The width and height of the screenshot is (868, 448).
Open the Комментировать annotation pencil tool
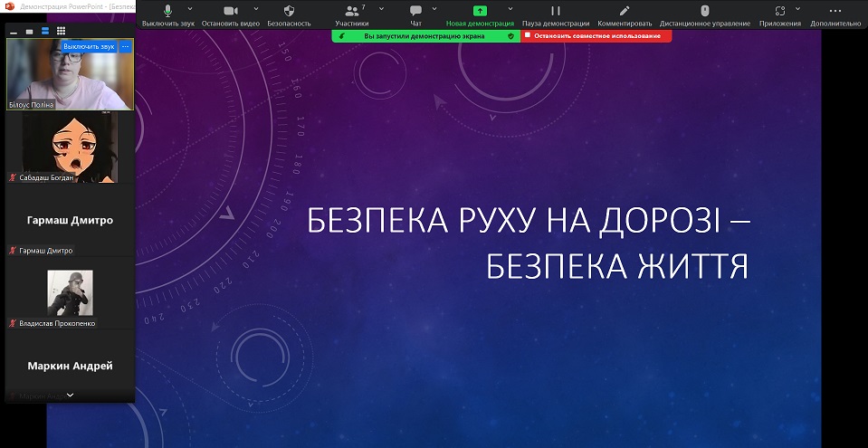625,11
